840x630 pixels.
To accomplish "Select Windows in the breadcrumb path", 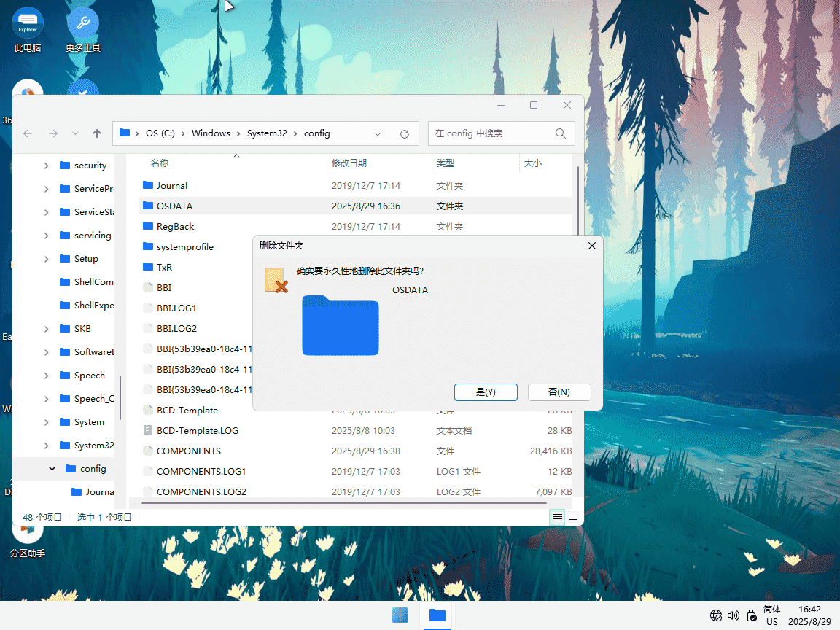I will [x=211, y=133].
